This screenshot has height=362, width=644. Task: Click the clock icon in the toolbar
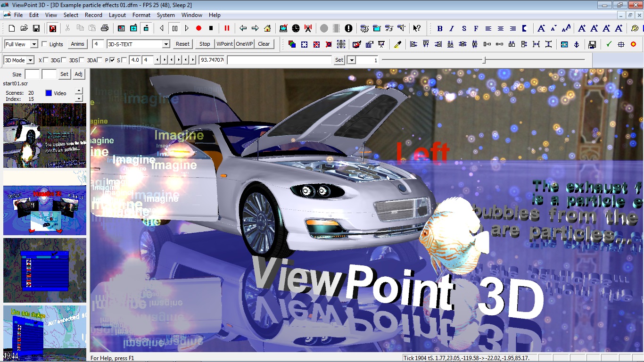click(296, 28)
